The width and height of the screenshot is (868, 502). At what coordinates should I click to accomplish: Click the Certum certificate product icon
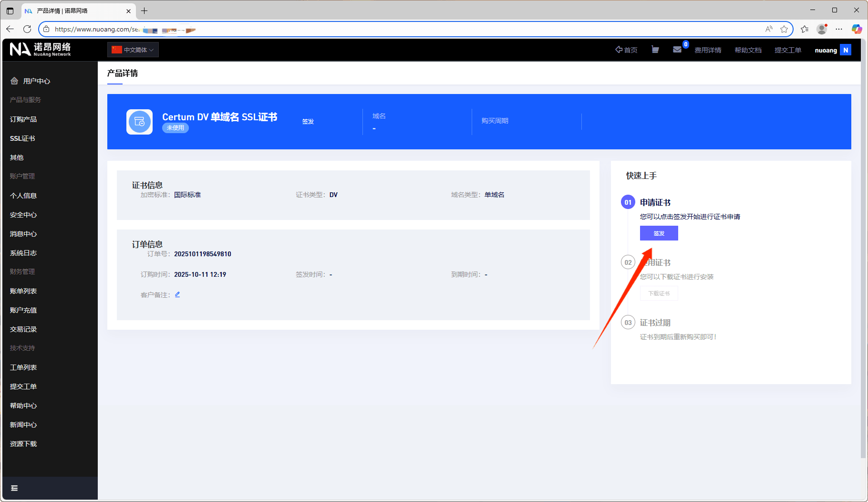coord(139,122)
